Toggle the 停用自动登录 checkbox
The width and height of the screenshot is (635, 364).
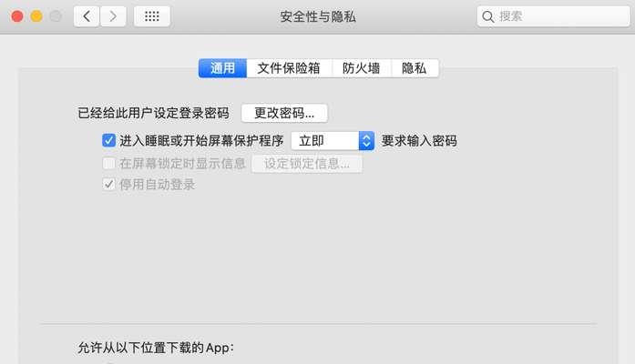click(x=108, y=185)
